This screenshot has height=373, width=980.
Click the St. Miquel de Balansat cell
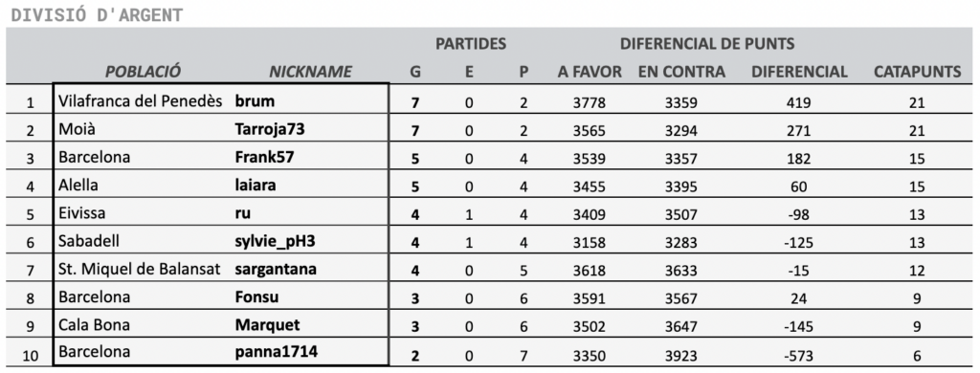coord(140,270)
